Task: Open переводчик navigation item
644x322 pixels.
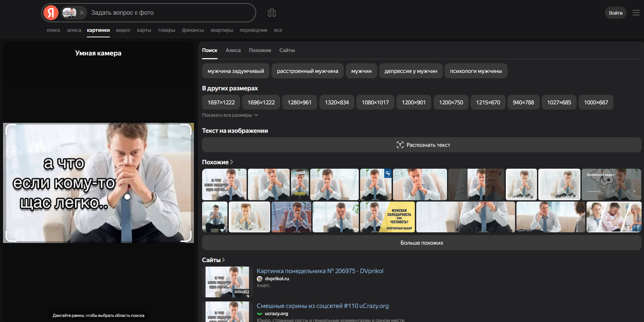Action: point(253,30)
